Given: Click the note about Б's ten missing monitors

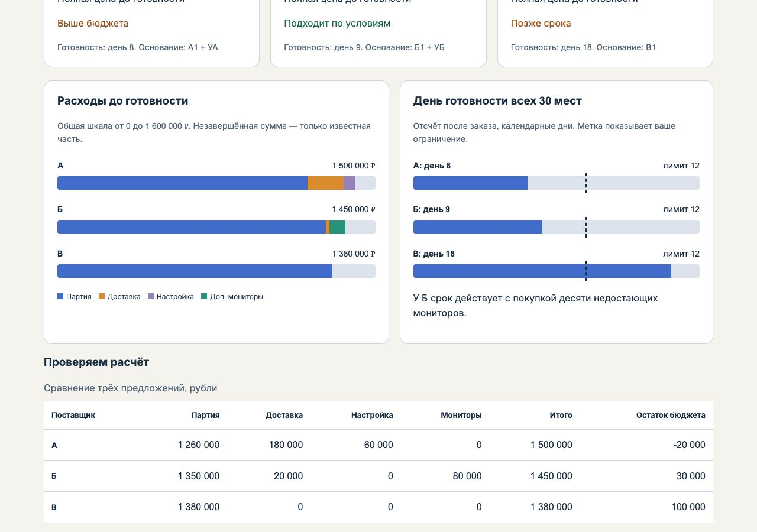Looking at the screenshot, I should coord(536,306).
